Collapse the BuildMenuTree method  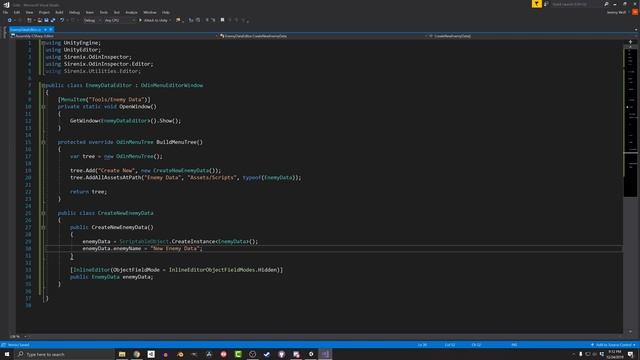[43, 142]
